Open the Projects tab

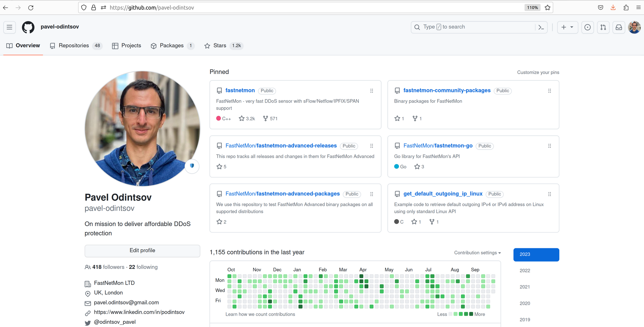[127, 46]
